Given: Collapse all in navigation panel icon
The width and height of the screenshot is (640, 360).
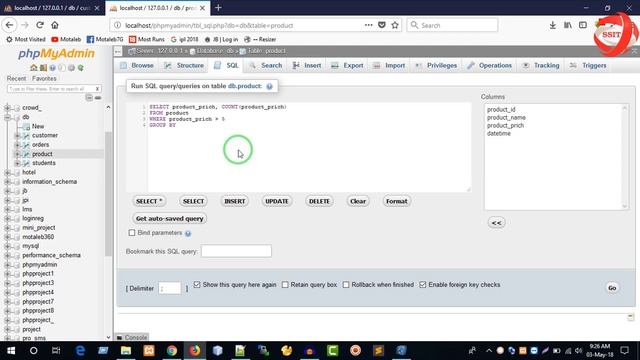Looking at the screenshot, I should 89,98.
